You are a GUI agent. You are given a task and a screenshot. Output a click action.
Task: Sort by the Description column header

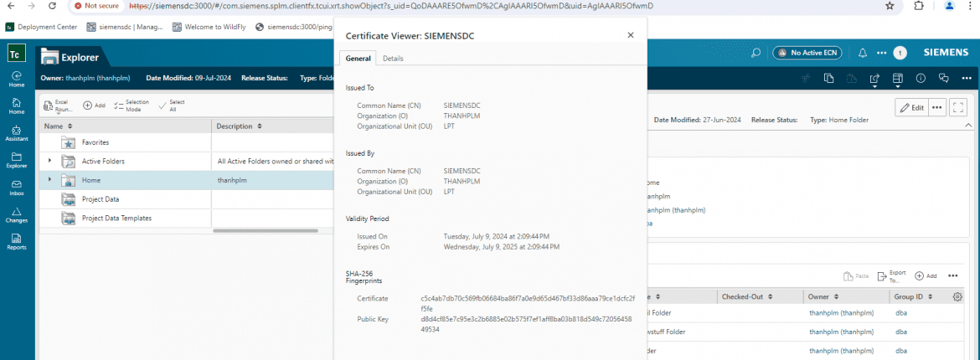click(x=239, y=126)
